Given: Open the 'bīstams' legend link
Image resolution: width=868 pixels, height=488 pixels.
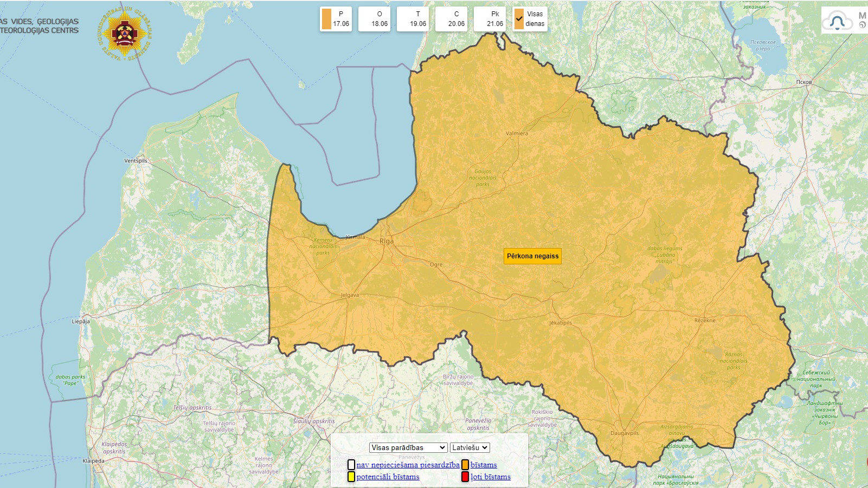Looking at the screenshot, I should tap(484, 465).
